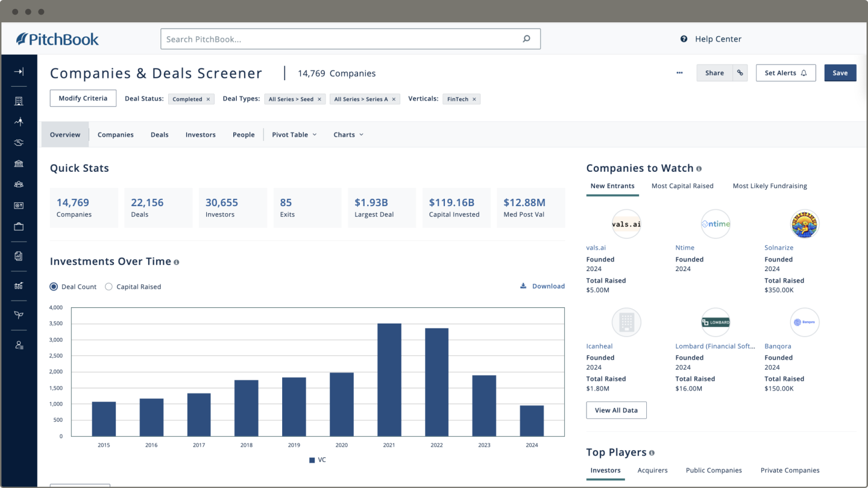Click the vals.ai logo thumbnail

(626, 224)
